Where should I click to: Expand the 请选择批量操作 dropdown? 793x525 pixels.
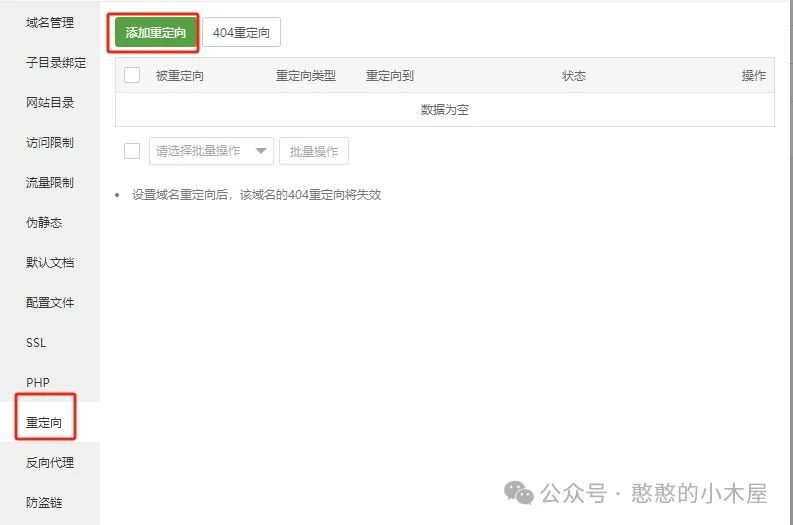[210, 151]
